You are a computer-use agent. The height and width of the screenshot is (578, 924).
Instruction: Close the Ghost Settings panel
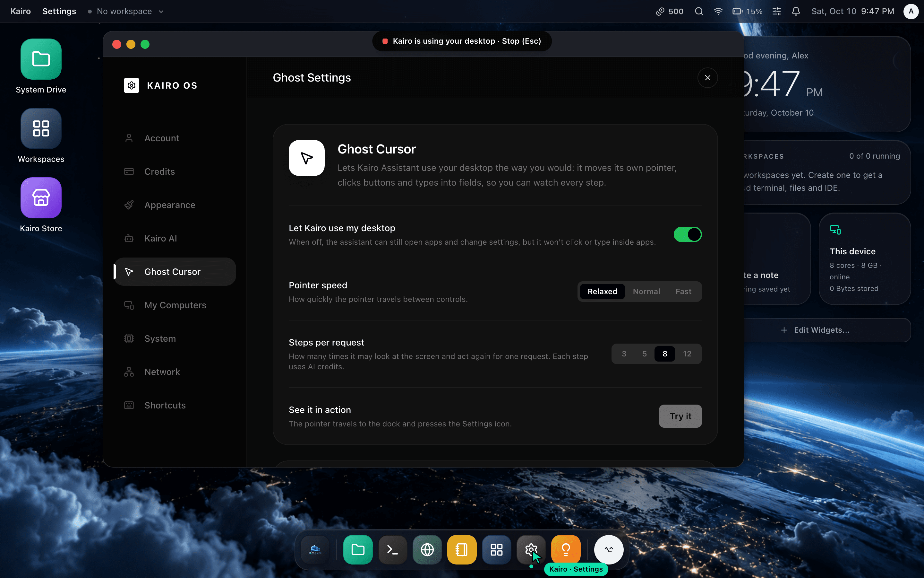(x=707, y=78)
